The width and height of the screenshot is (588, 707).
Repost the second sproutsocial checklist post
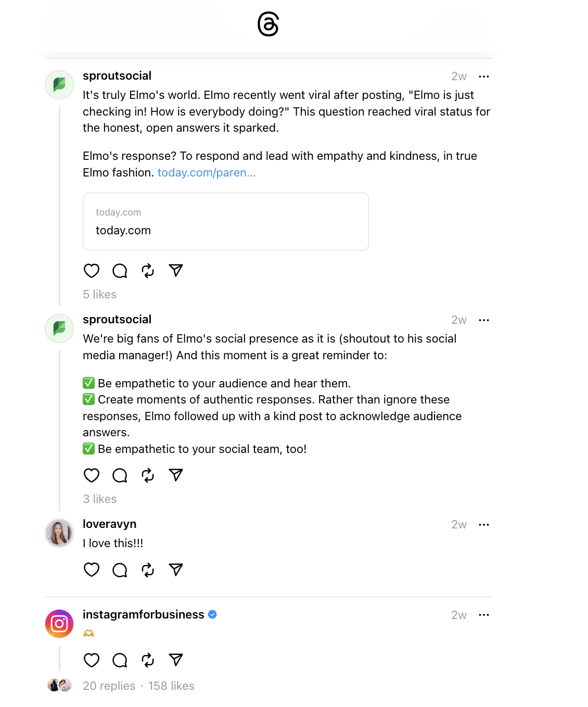click(x=148, y=475)
